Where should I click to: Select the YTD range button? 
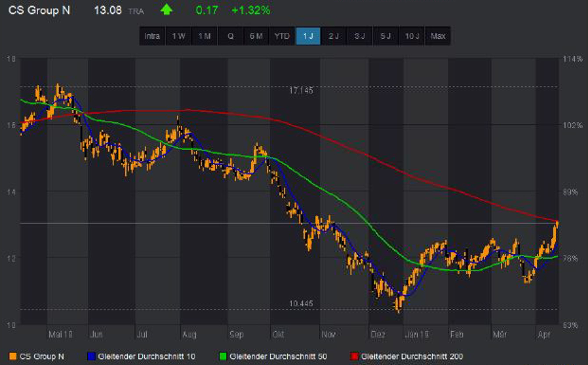coord(282,36)
